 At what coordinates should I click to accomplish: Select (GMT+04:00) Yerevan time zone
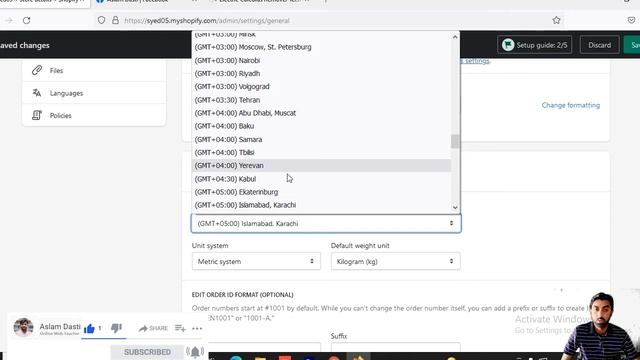[321, 166]
